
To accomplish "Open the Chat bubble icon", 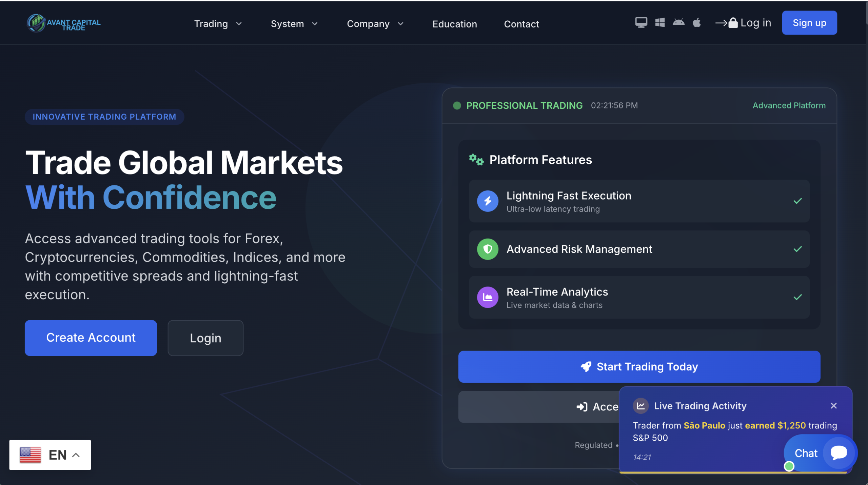I will coord(839,452).
